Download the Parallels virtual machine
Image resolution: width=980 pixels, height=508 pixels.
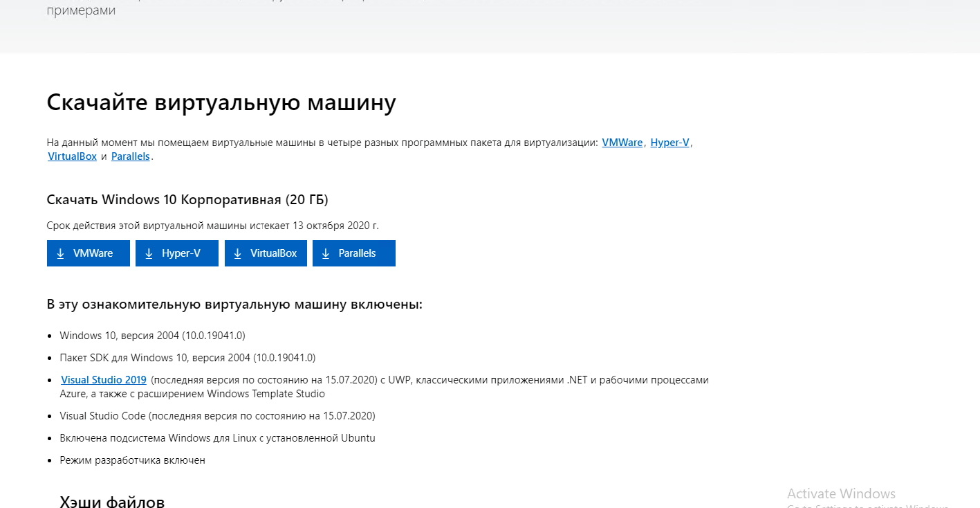[354, 253]
